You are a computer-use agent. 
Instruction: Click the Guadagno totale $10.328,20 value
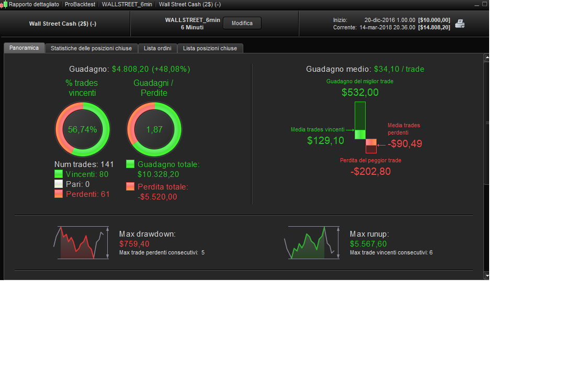coord(159,174)
